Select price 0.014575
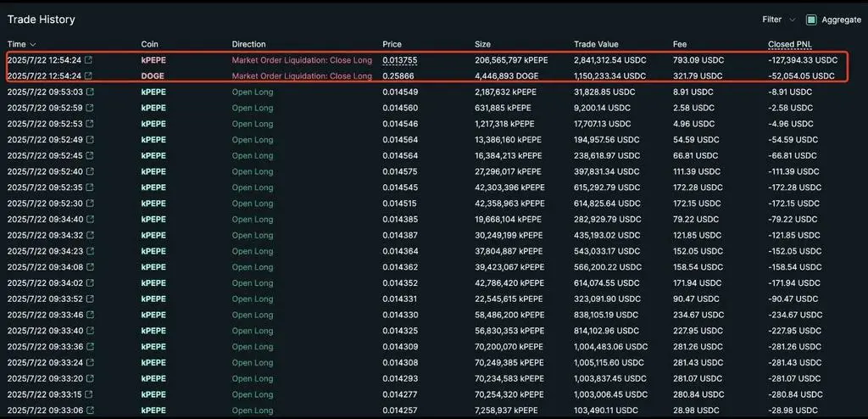The height and width of the screenshot is (419, 868). (x=400, y=172)
